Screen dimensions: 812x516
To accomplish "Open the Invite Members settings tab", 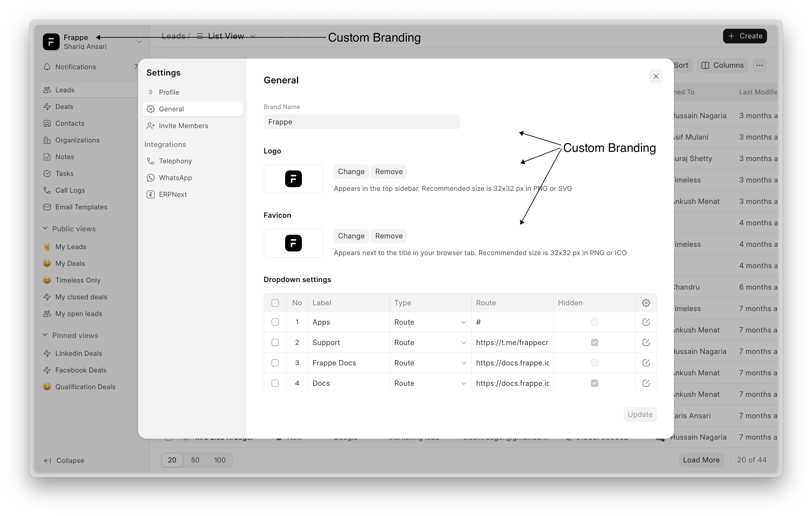I will [x=183, y=126].
